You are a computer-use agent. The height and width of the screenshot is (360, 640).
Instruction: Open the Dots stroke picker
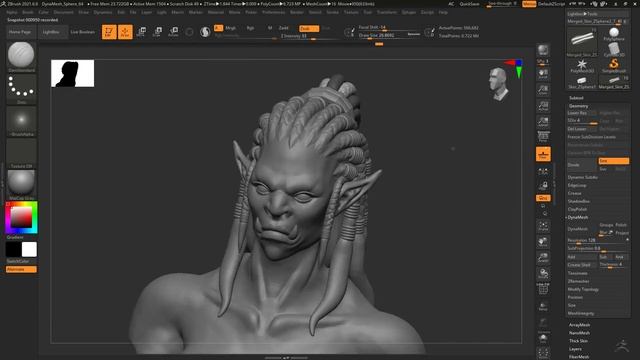(x=21, y=89)
